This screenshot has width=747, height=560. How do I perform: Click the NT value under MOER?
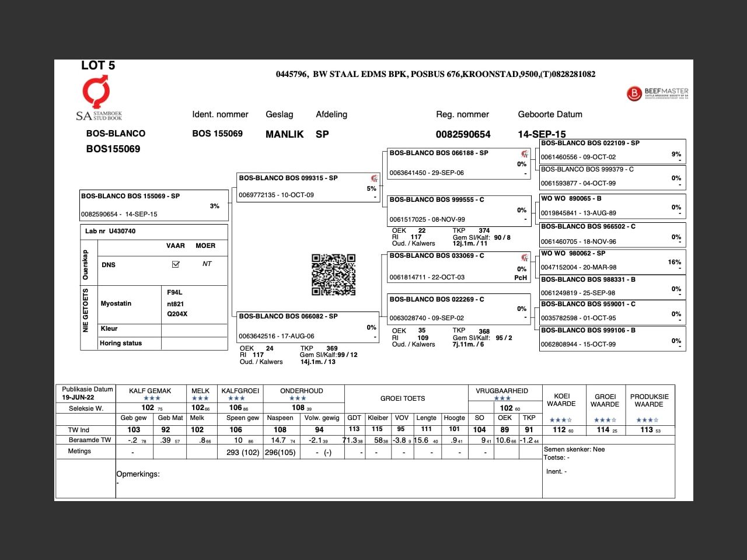pos(207,264)
